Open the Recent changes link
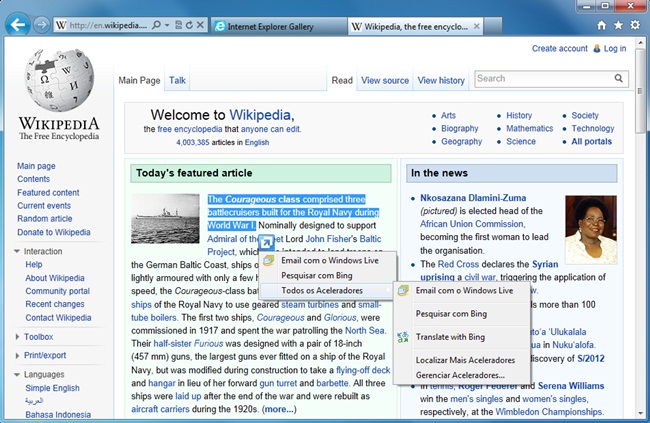This screenshot has height=423, width=650. coord(55,304)
